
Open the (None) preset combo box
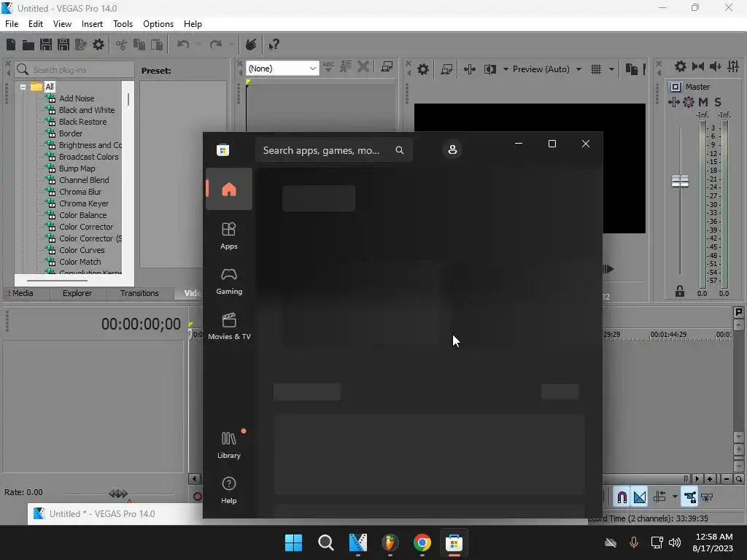[x=282, y=69]
